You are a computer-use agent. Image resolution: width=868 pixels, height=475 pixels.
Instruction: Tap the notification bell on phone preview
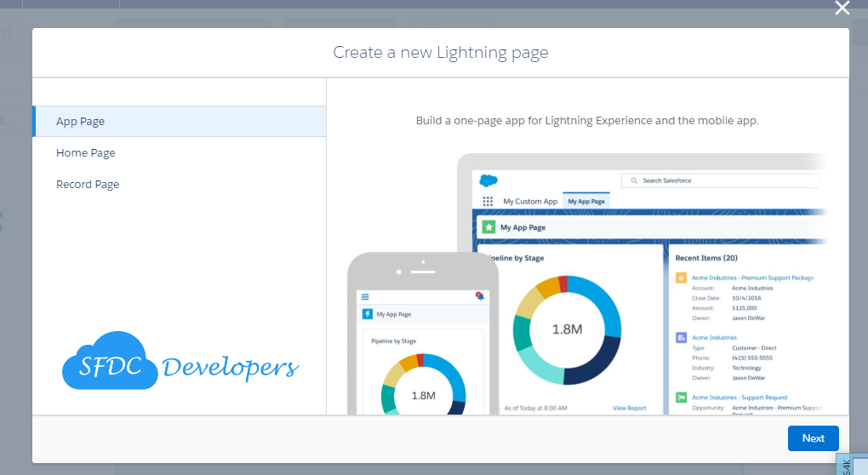479,296
